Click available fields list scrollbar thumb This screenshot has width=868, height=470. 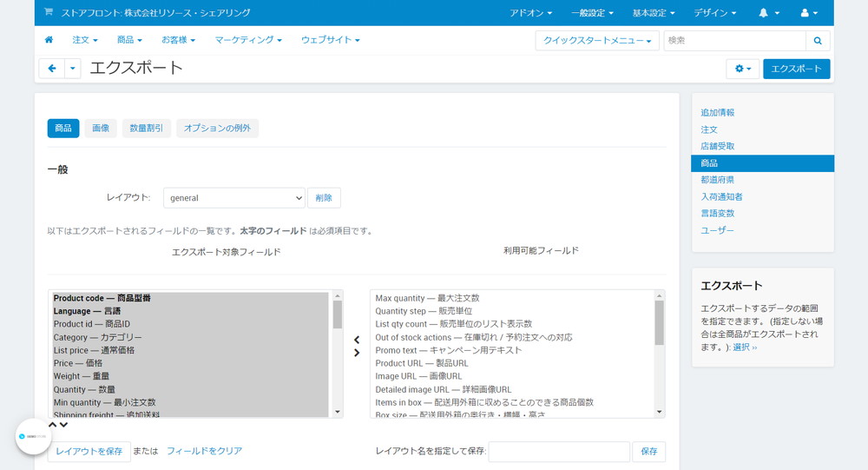coord(659,322)
